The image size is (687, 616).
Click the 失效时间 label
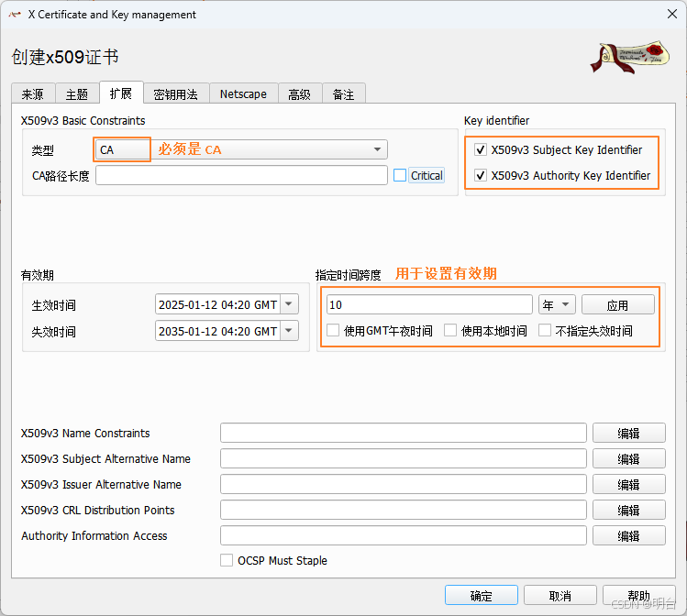click(x=54, y=332)
